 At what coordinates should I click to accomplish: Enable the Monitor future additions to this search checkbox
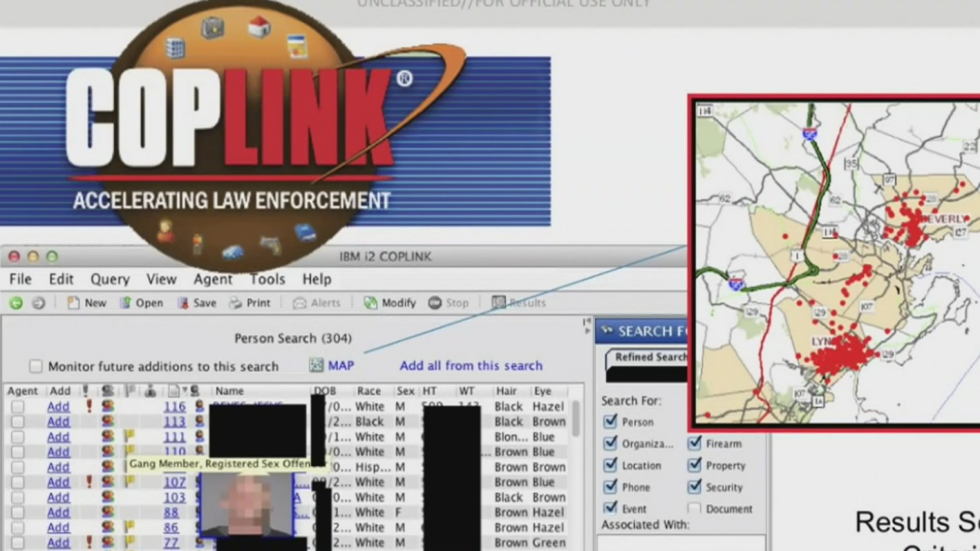pyautogui.click(x=36, y=366)
